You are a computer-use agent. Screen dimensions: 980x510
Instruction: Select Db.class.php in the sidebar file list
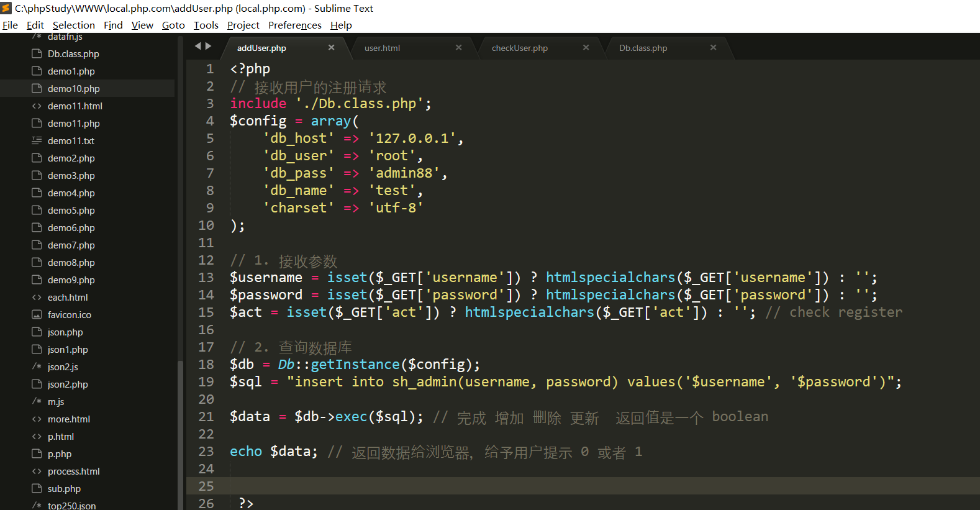(x=73, y=54)
